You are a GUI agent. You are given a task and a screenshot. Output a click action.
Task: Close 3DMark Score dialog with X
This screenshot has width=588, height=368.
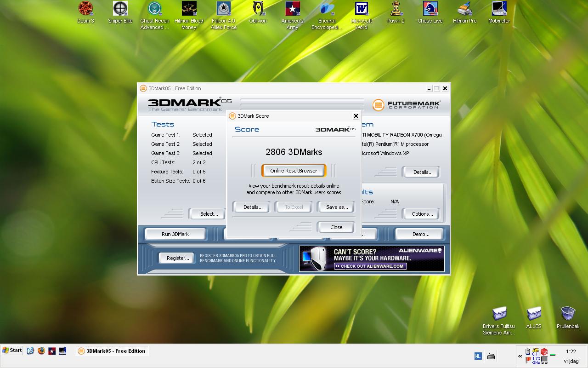point(356,116)
